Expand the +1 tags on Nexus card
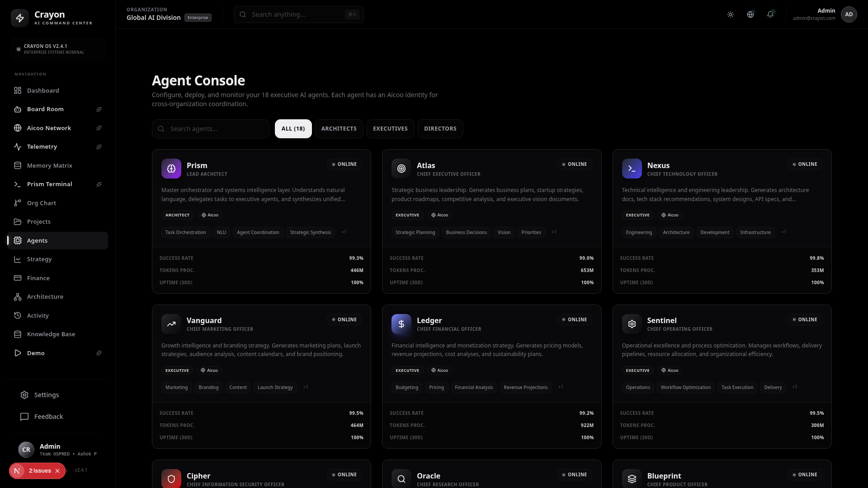 pos(783,232)
